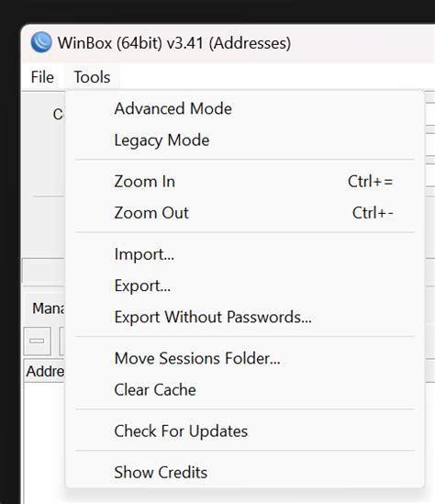This screenshot has width=435, height=504.
Task: Click the WinBox title bar text
Action: (x=174, y=43)
